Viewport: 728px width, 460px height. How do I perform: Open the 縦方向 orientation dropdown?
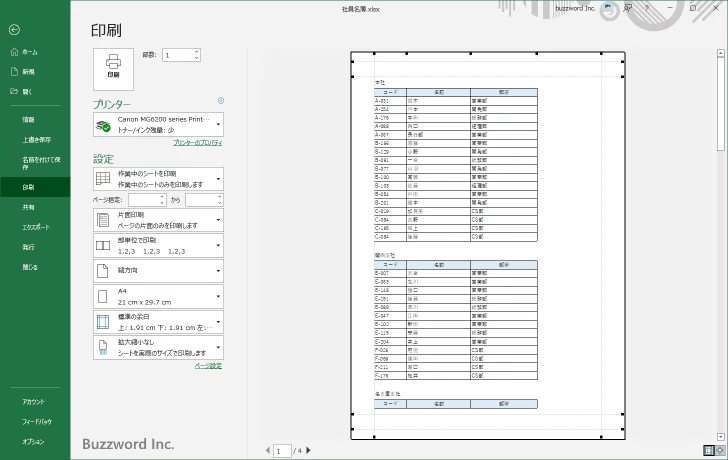pos(158,271)
